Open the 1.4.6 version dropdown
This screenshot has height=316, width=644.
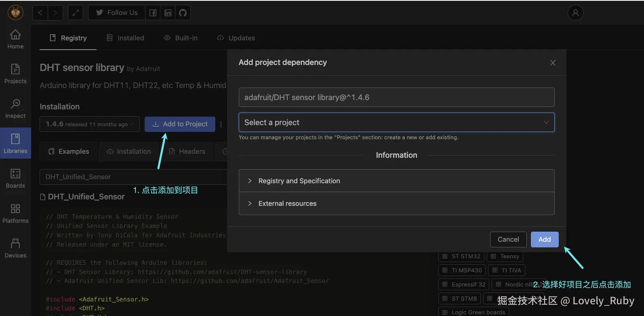[x=89, y=124]
